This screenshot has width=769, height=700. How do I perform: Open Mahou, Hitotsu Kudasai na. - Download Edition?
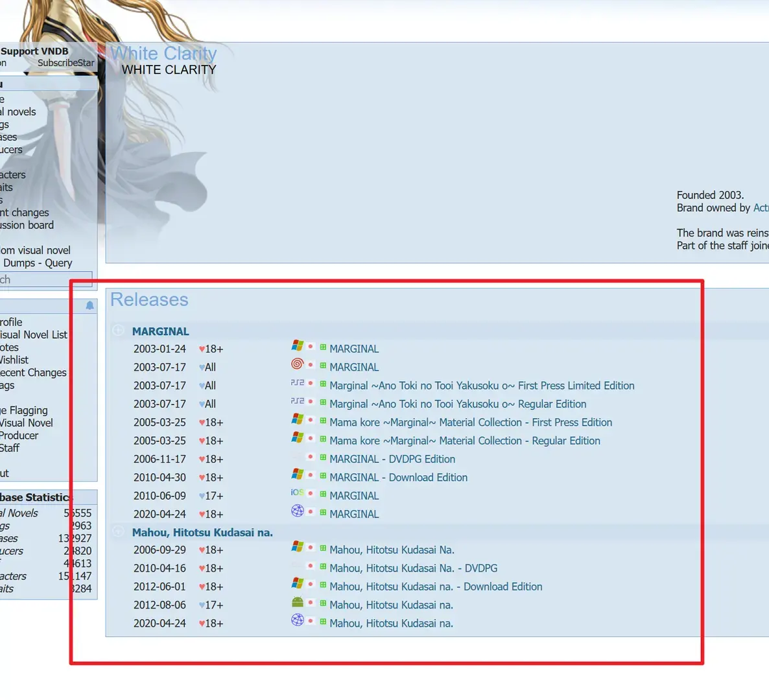[436, 587]
